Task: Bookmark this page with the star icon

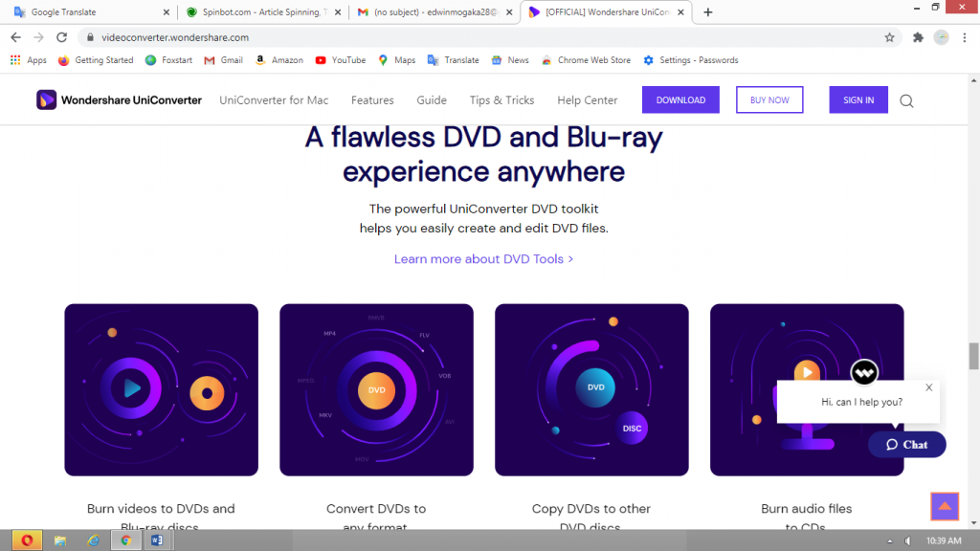Action: [x=889, y=37]
